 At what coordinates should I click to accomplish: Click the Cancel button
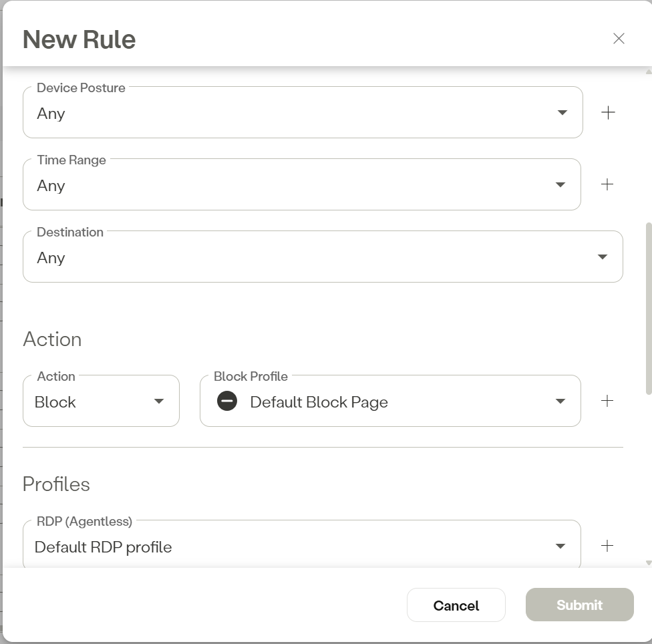(x=456, y=605)
